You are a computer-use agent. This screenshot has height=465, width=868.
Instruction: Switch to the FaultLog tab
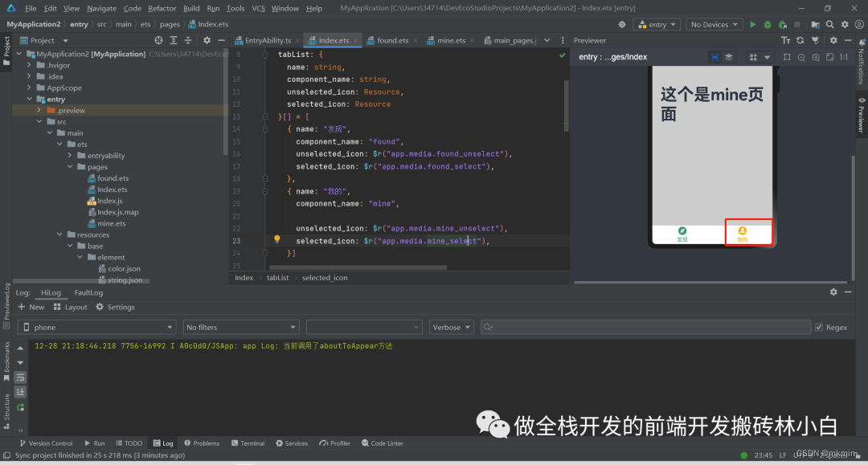pyautogui.click(x=88, y=292)
